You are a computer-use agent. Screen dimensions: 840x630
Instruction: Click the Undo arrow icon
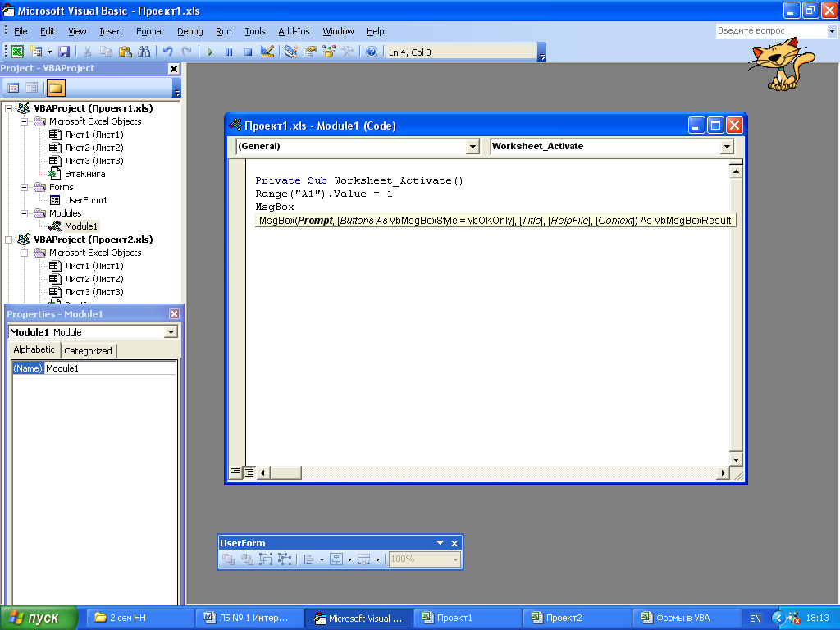point(167,52)
